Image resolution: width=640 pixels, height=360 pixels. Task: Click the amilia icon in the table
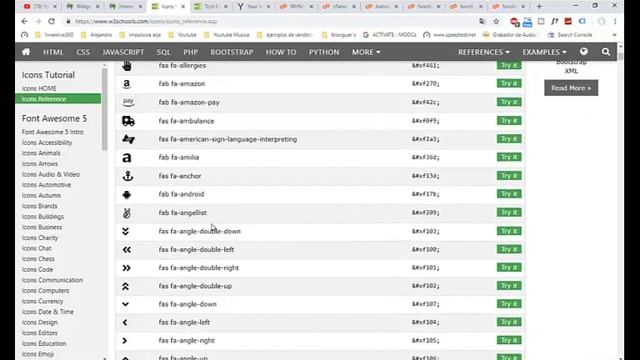pyautogui.click(x=127, y=158)
